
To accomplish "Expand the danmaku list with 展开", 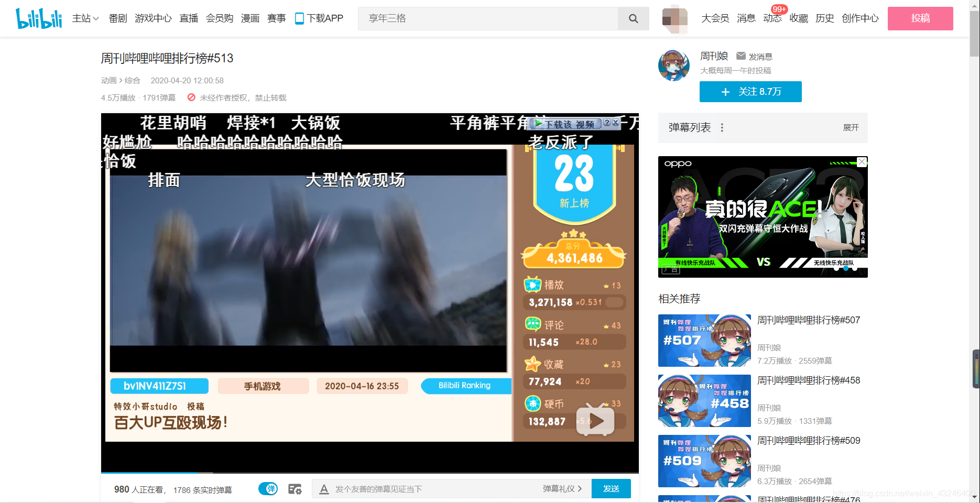I will [x=851, y=128].
